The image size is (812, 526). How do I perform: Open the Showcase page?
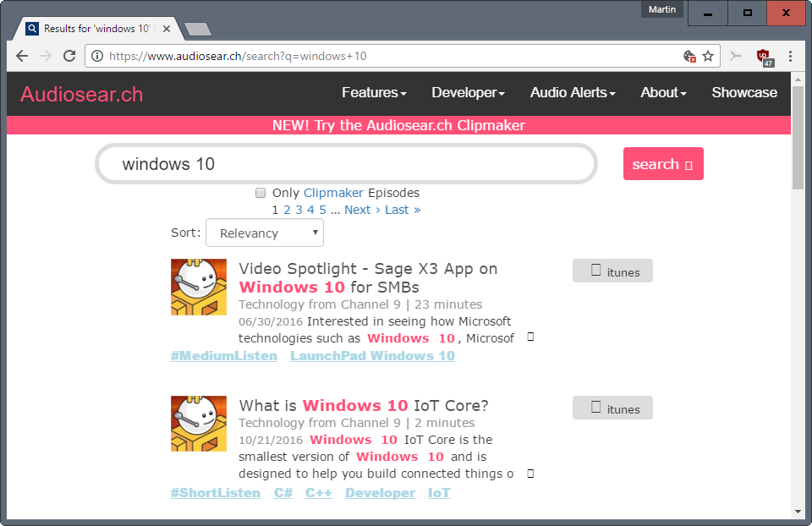coord(744,93)
